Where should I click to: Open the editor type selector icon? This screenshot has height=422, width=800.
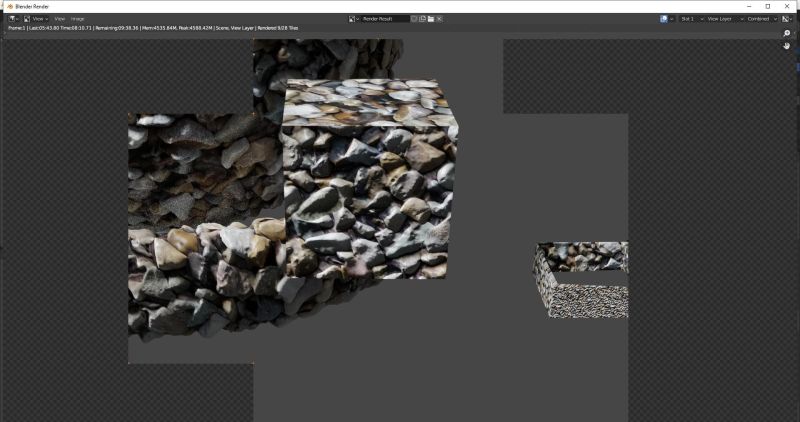pyautogui.click(x=13, y=19)
